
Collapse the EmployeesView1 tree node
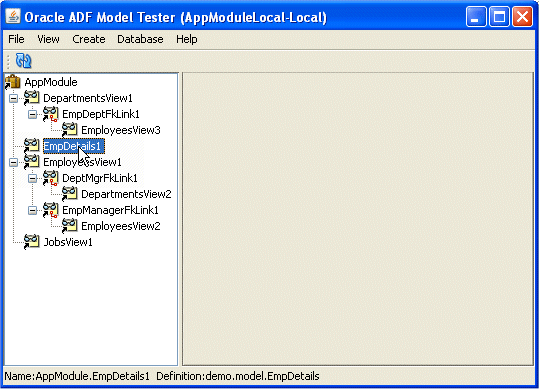point(13,163)
